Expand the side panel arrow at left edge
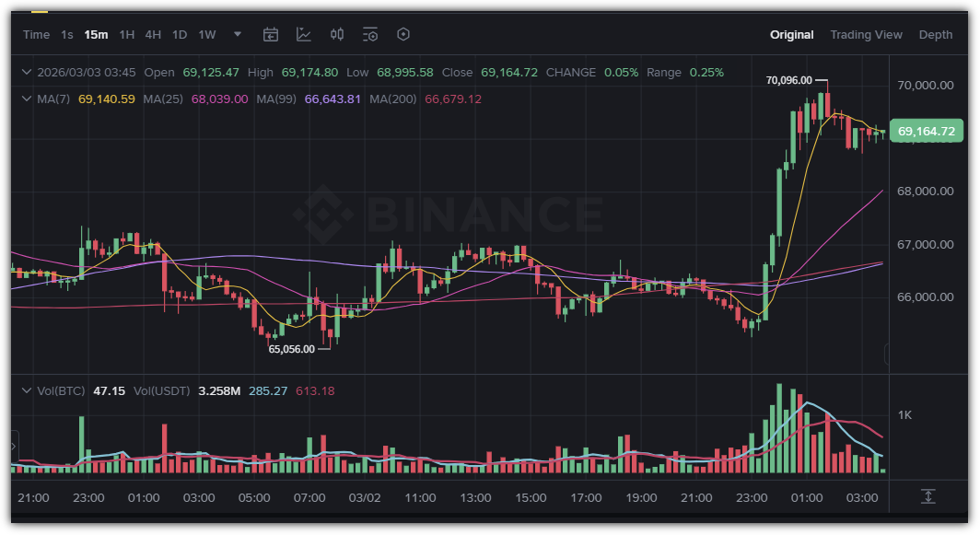The width and height of the screenshot is (980, 535). 14,447
